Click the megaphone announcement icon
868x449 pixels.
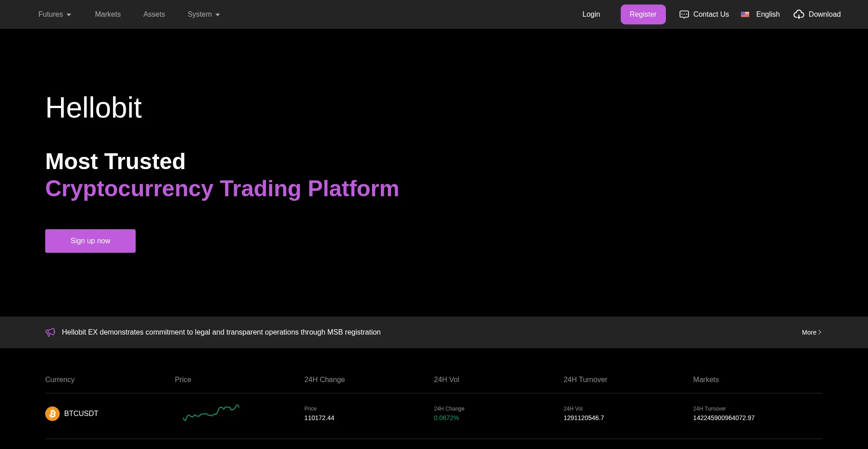pyautogui.click(x=50, y=332)
